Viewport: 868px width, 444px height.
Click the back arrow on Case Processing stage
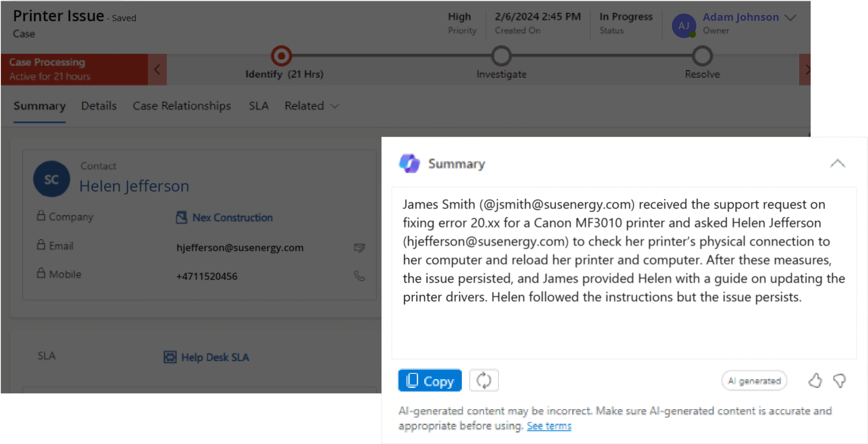[157, 69]
